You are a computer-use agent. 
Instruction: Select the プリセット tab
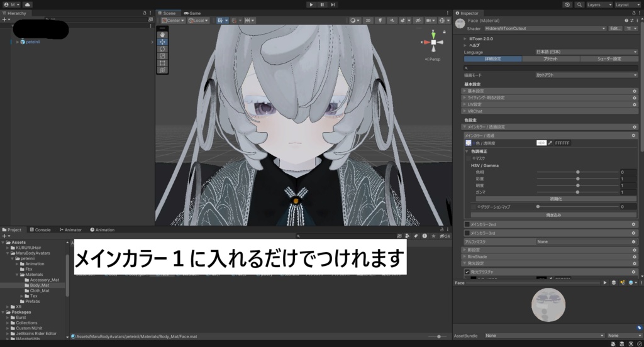pyautogui.click(x=551, y=59)
